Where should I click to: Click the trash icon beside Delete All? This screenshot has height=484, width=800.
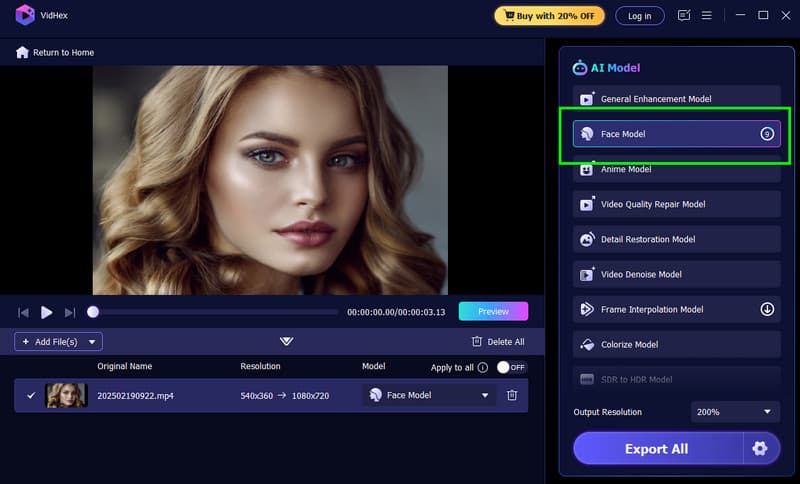click(x=477, y=341)
